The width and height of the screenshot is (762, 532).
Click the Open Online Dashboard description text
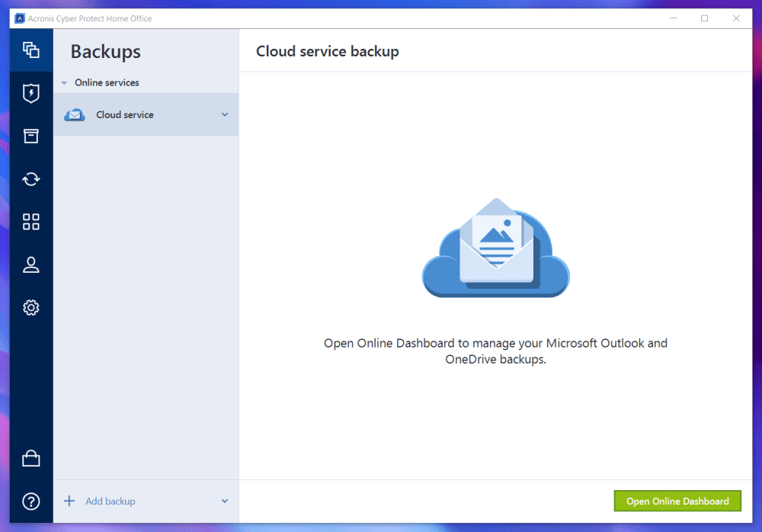click(x=496, y=351)
